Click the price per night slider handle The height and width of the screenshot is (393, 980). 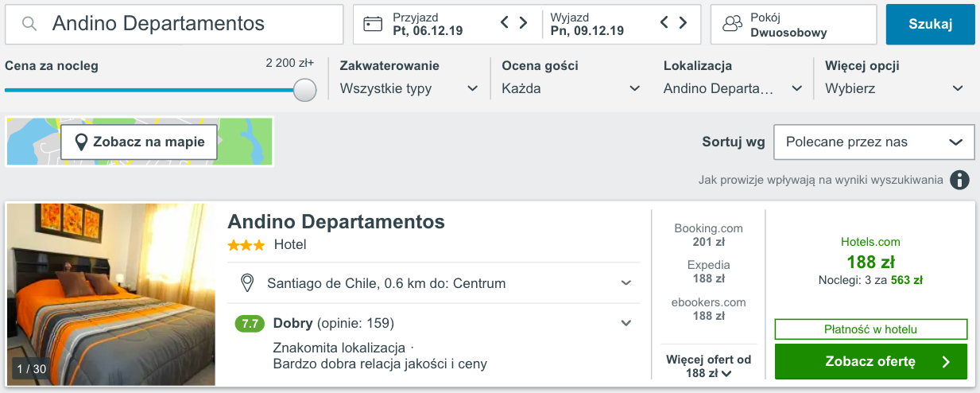[304, 90]
